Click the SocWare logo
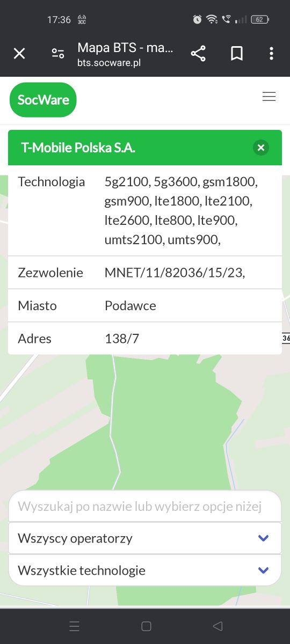Screen dimensions: 290x644 [x=44, y=100]
